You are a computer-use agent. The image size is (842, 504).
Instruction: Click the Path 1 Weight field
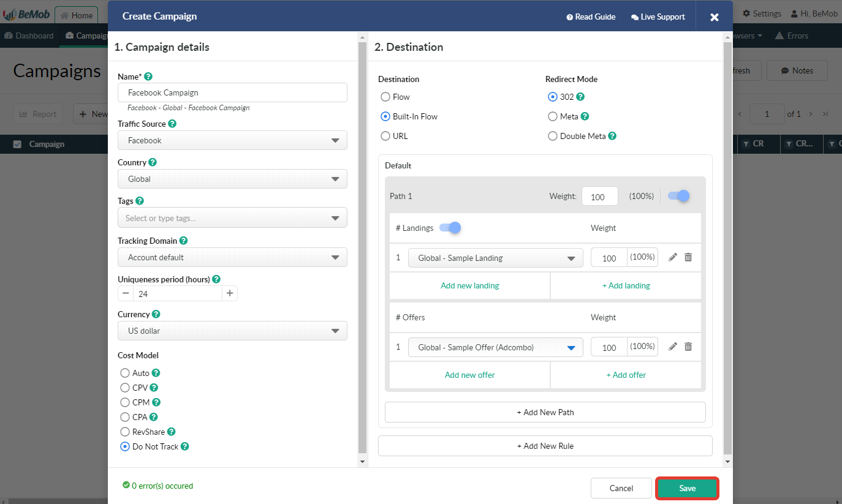[x=600, y=197]
